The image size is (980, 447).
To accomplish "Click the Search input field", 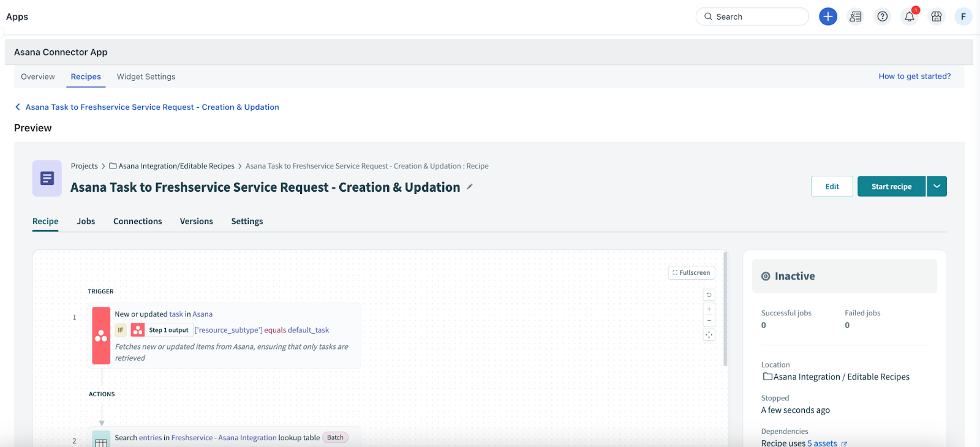I will 752,17.
